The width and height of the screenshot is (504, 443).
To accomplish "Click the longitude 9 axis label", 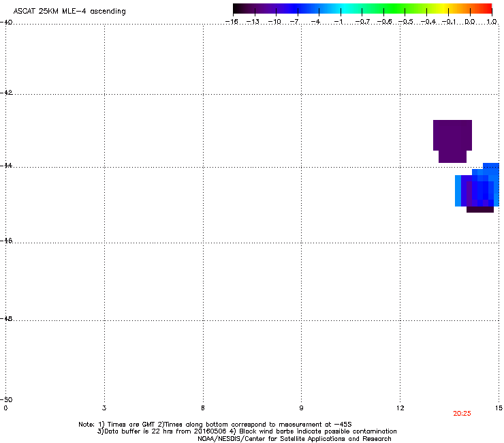I will [301, 408].
